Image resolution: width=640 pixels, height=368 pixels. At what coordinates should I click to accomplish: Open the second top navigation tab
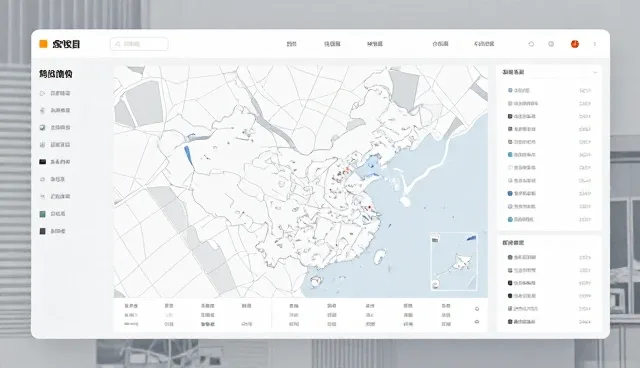[332, 44]
